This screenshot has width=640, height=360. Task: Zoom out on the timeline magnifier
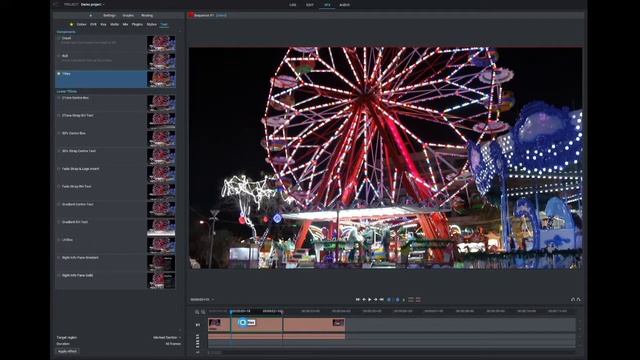click(x=203, y=312)
